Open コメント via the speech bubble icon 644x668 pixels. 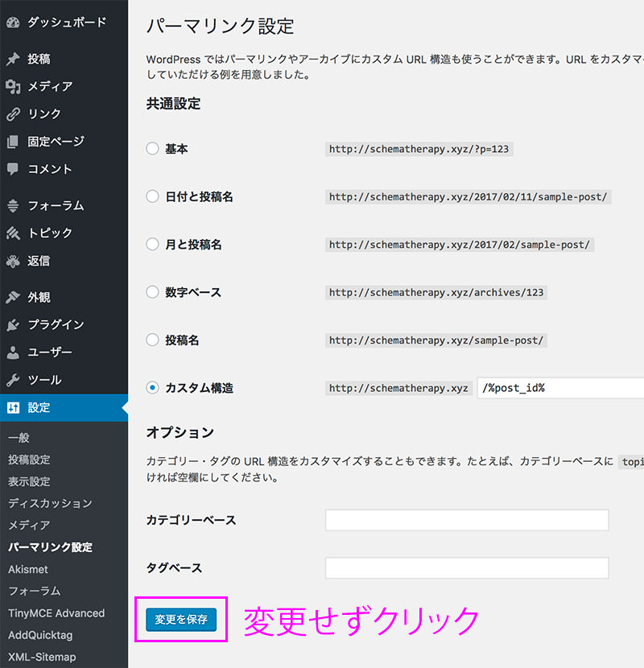[14, 169]
